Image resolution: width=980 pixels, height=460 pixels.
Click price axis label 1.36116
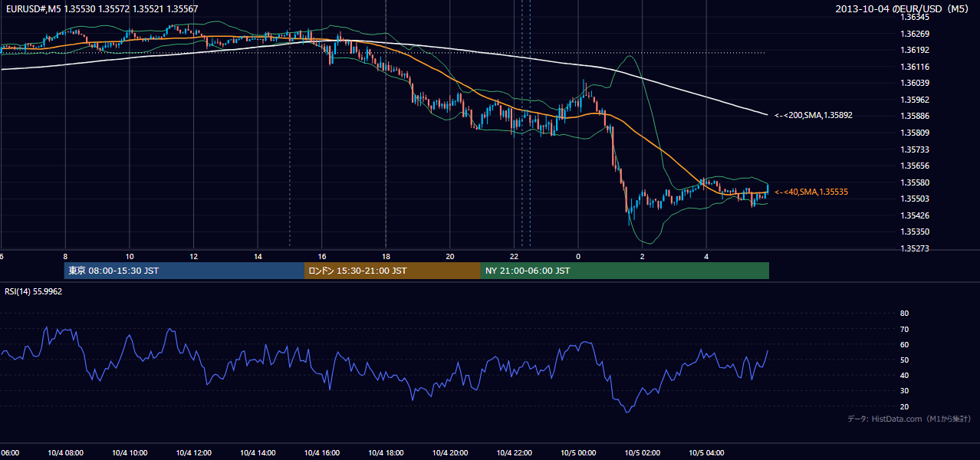tap(916, 67)
